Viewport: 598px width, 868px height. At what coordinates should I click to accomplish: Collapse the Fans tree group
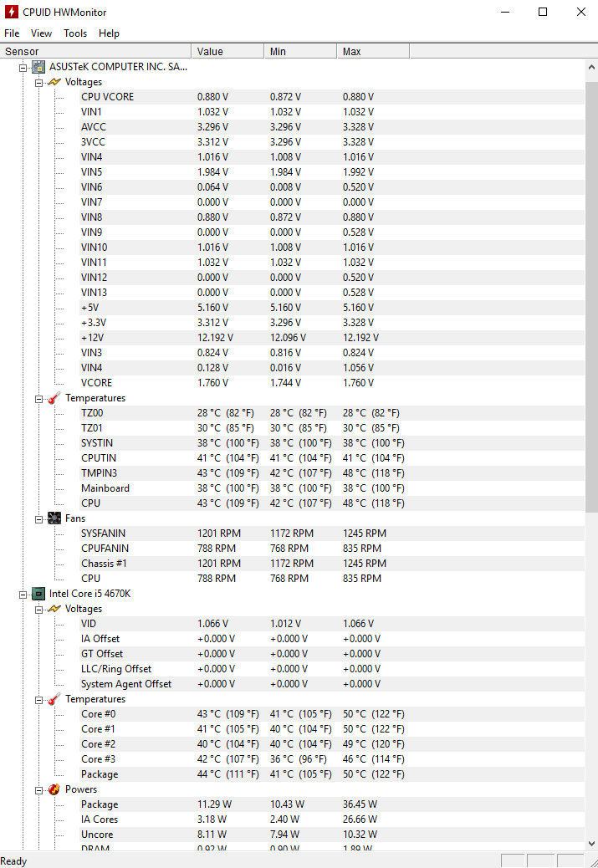point(38,519)
